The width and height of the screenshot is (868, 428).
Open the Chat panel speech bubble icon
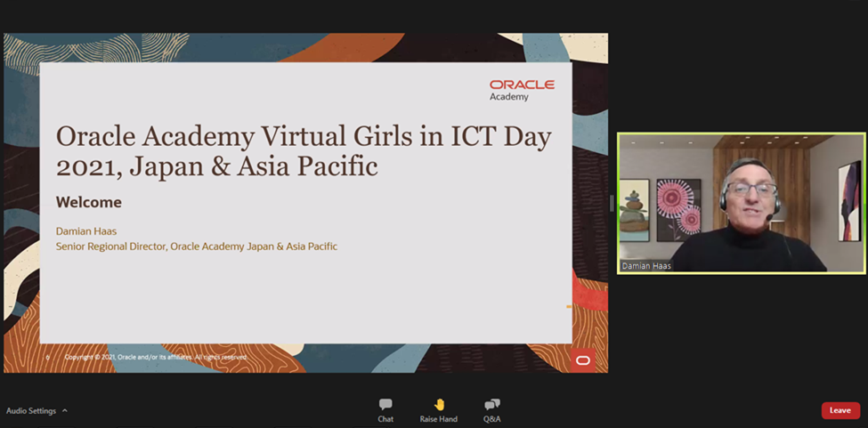click(x=385, y=404)
